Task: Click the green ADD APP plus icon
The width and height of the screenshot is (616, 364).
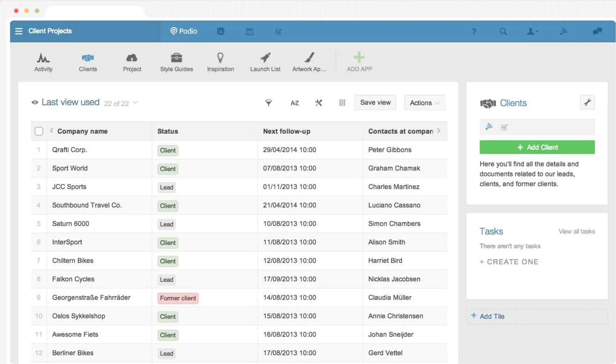Action: pos(359,58)
